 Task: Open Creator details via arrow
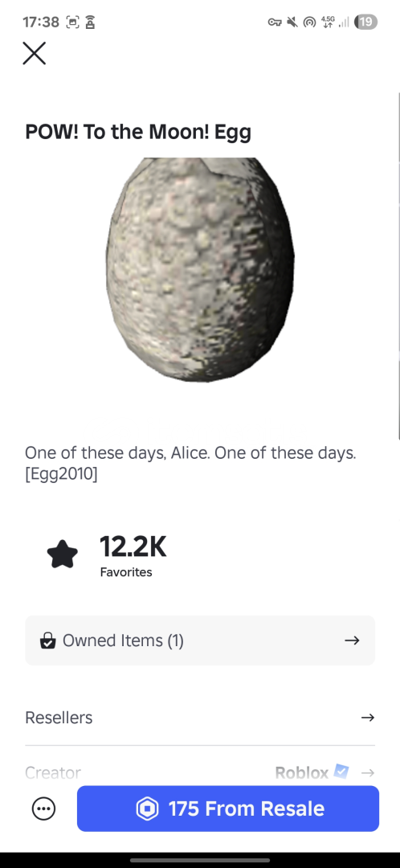(367, 772)
